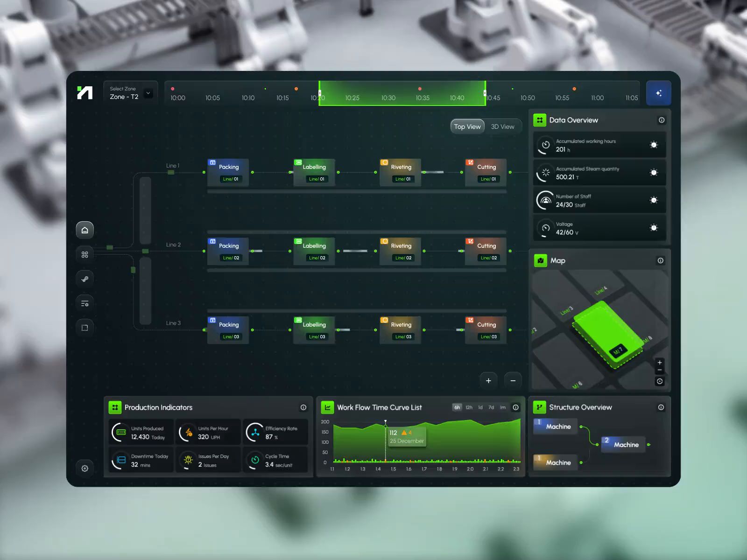
Task: Select the 7d time range tab
Action: [x=491, y=407]
